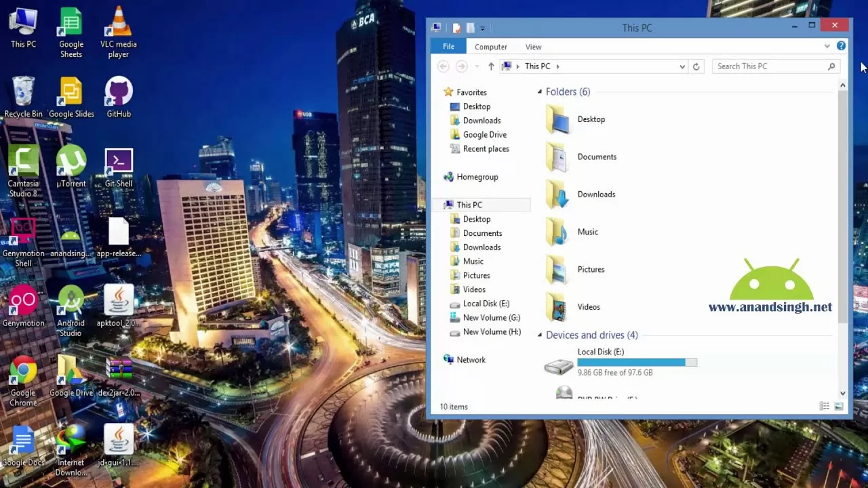Screen dimensions: 868x488
Task: Select the Videos folder in main pane
Action: tap(572, 307)
